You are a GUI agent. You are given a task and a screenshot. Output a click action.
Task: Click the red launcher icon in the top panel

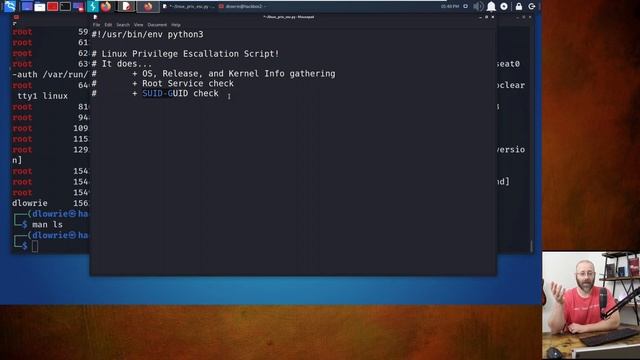click(52, 7)
